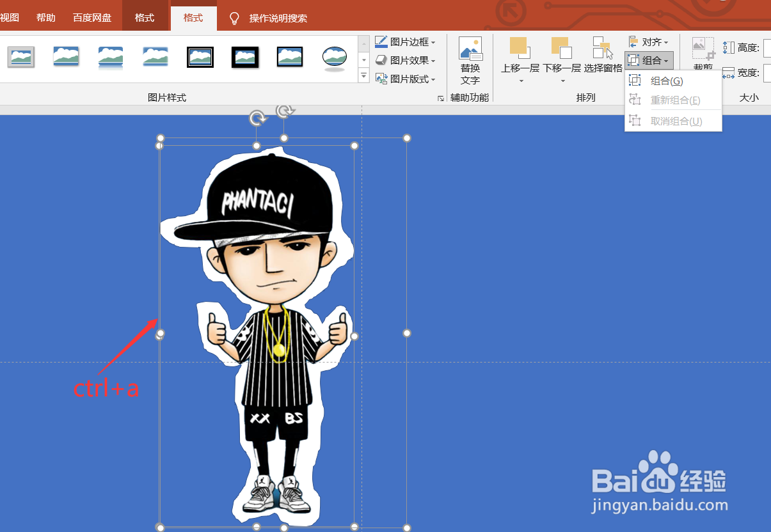Select the 取消组合(U) ungroup menu entry
This screenshot has height=532, width=771.
tap(673, 121)
